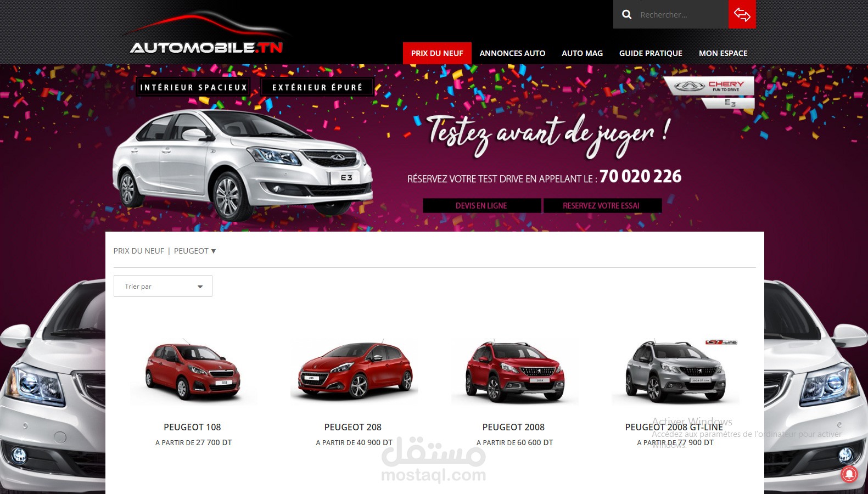Viewport: 868px width, 494px height.
Task: Click the red notification bell icon
Action: click(x=849, y=474)
